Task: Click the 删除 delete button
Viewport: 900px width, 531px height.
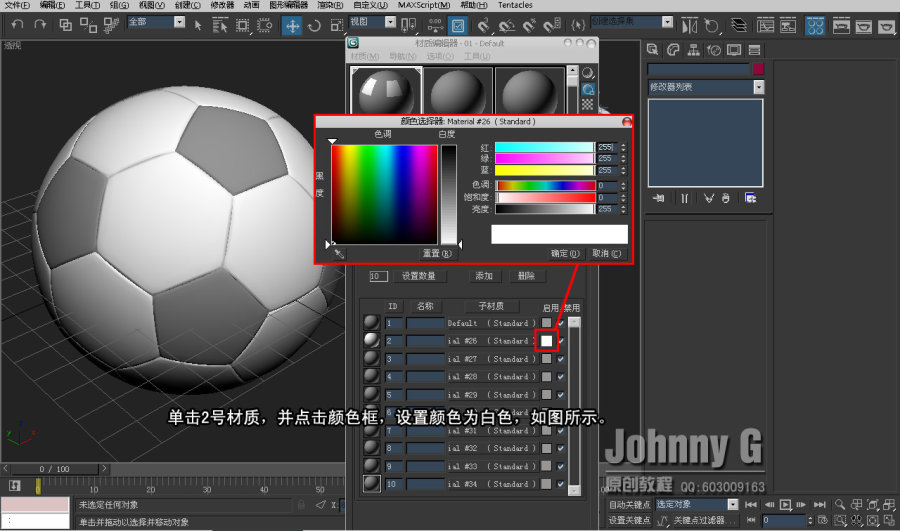Action: pos(526,276)
